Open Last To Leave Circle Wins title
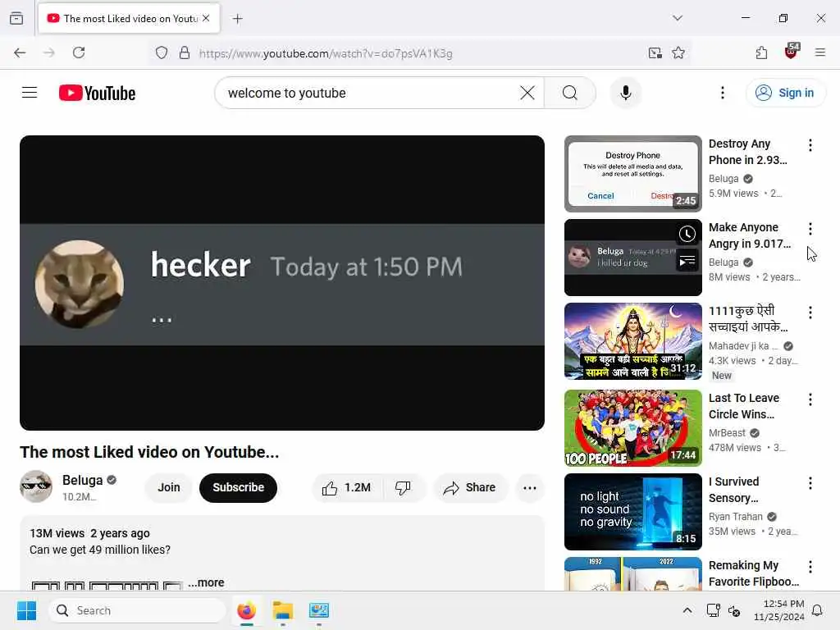 click(743, 406)
